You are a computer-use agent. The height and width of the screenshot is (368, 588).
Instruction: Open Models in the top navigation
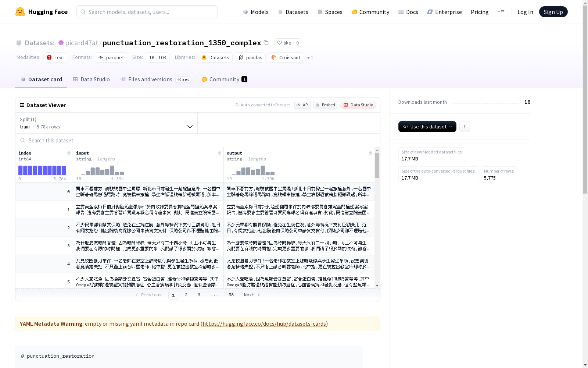pos(256,12)
